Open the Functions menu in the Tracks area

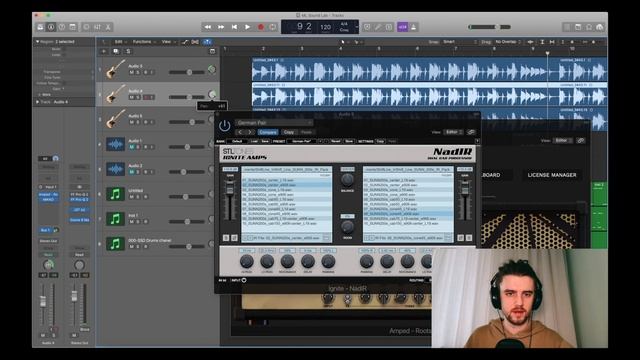pyautogui.click(x=143, y=42)
